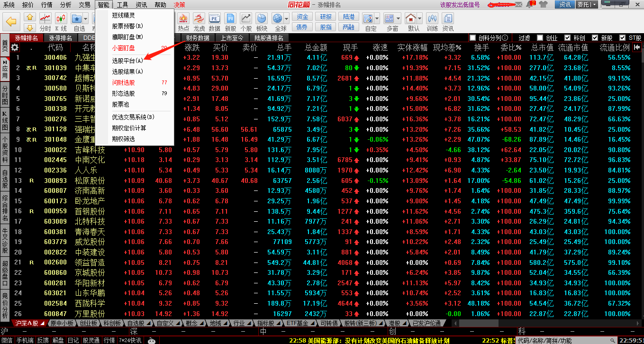Toggle the ST股 filter checkbox

click(x=622, y=38)
